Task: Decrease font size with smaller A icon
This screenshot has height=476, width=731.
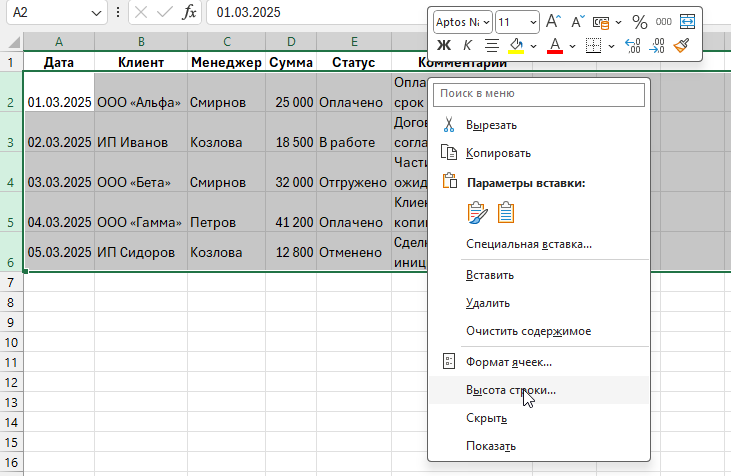Action: click(578, 21)
